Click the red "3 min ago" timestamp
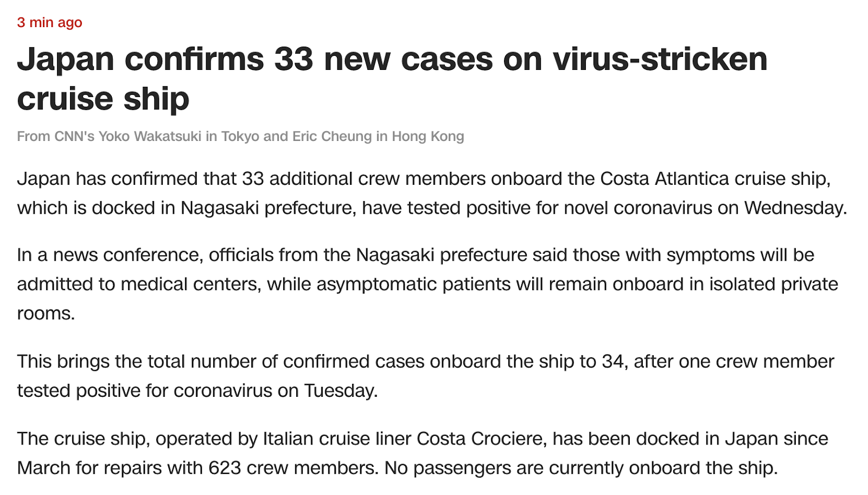This screenshot has width=868, height=495. pyautogui.click(x=49, y=22)
